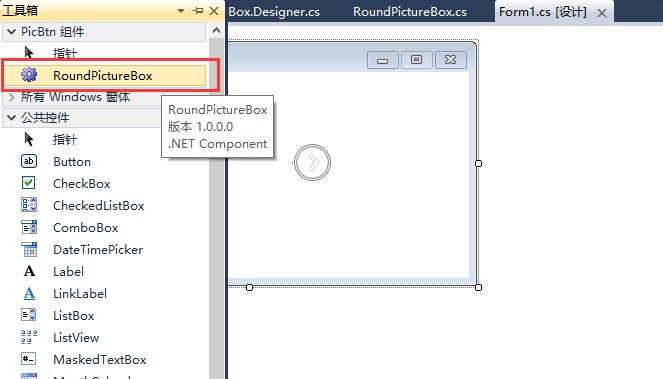Select the ListView control icon
Image resolution: width=663 pixels, height=379 pixels.
tap(29, 337)
